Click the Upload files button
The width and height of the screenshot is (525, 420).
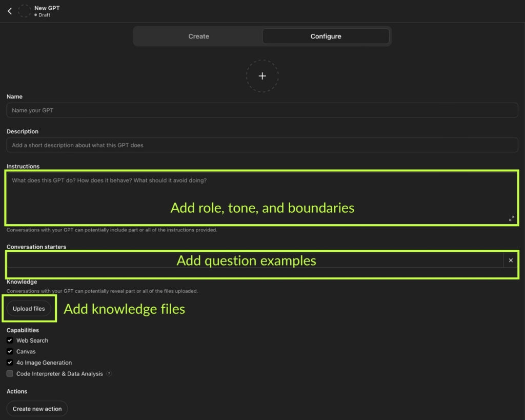click(29, 309)
